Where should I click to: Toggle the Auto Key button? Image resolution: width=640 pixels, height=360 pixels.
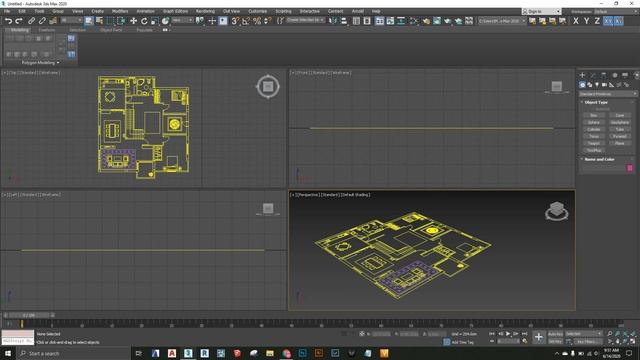click(555, 334)
